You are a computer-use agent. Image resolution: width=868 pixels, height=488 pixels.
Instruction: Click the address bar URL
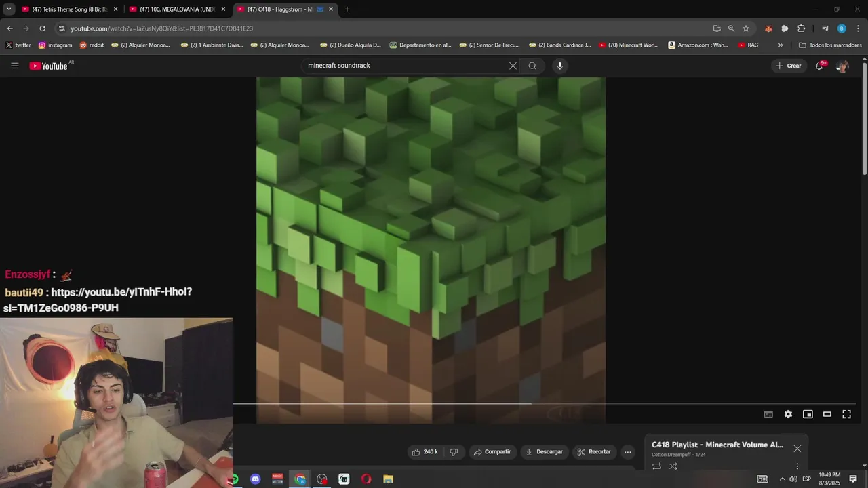162,28
